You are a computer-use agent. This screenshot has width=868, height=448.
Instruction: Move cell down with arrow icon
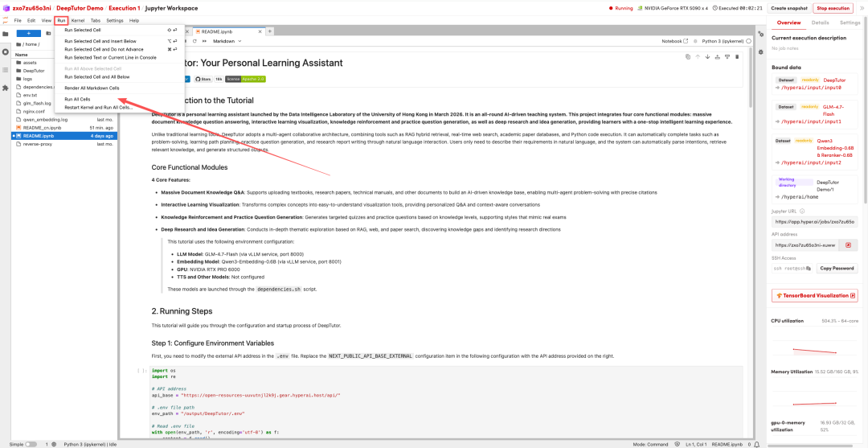706,57
